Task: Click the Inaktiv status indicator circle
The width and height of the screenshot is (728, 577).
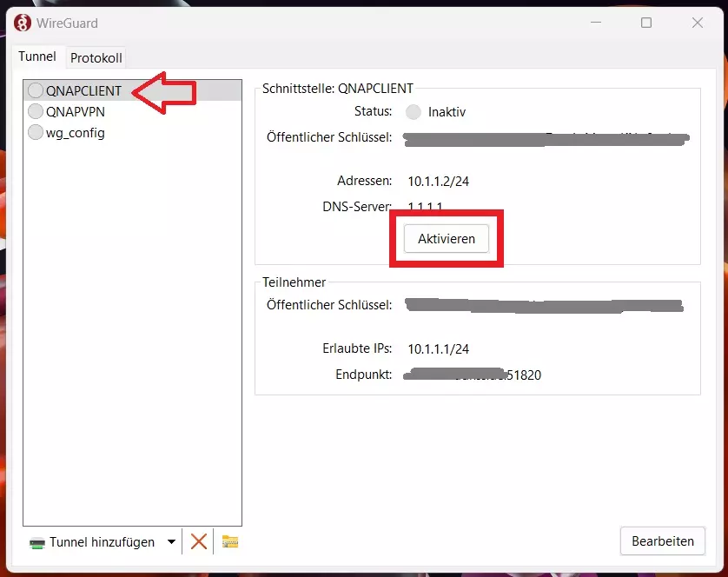Action: point(414,112)
